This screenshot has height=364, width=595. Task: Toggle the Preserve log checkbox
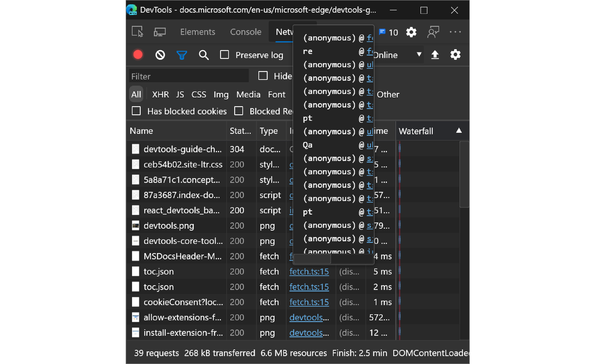pos(226,54)
